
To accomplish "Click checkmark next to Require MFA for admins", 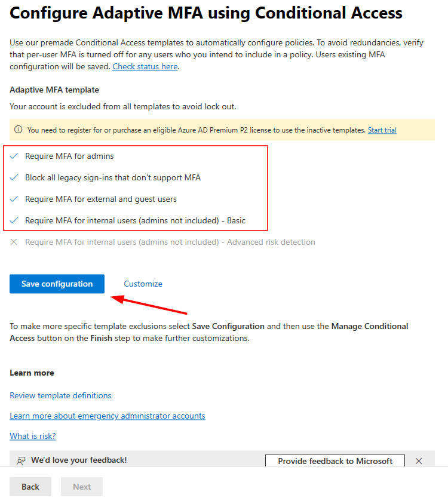I will [x=14, y=156].
